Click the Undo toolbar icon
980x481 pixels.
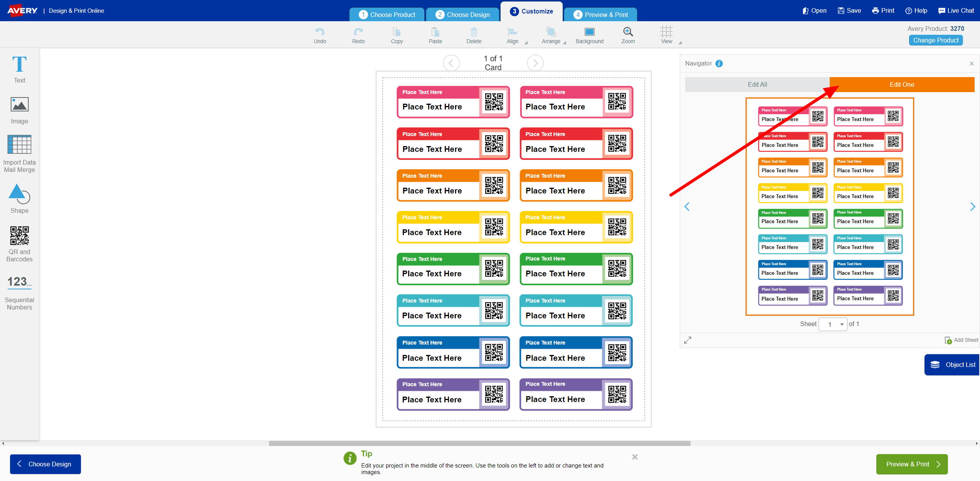point(320,35)
